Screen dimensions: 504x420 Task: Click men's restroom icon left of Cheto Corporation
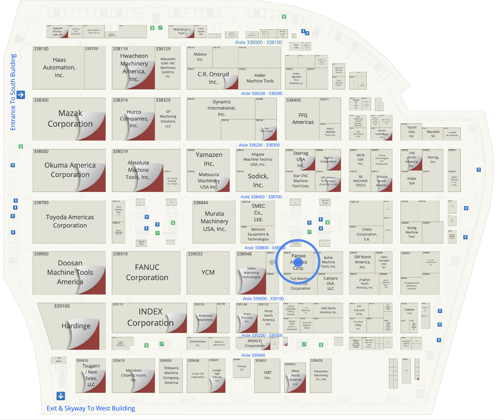tap(321, 228)
